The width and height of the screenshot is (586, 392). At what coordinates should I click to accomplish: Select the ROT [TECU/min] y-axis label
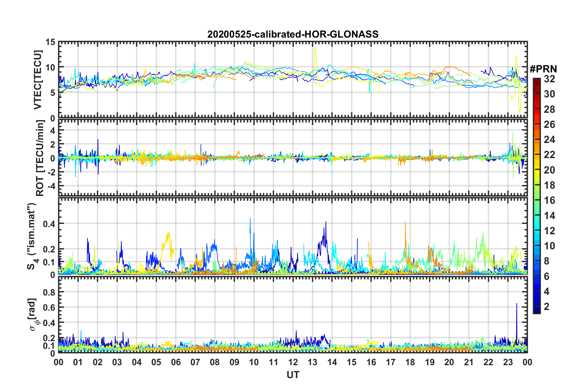40,158
